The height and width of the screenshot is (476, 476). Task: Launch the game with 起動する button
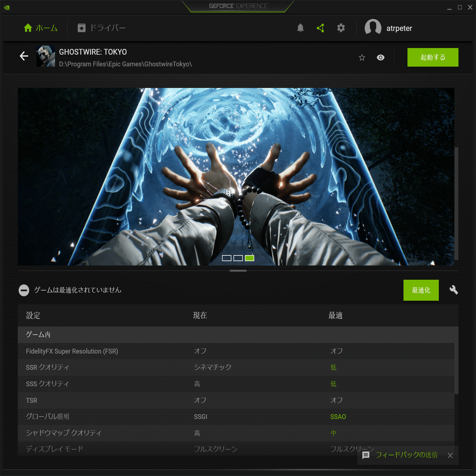coord(433,57)
